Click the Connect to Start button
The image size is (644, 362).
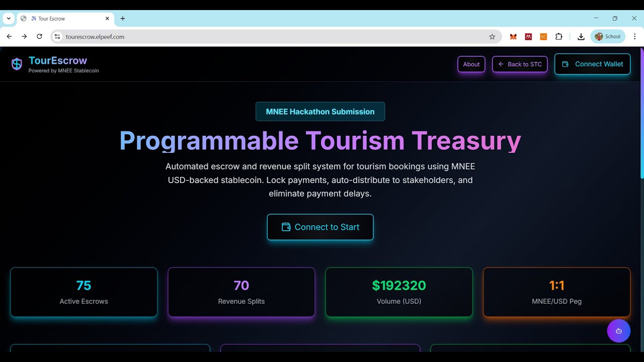320,227
